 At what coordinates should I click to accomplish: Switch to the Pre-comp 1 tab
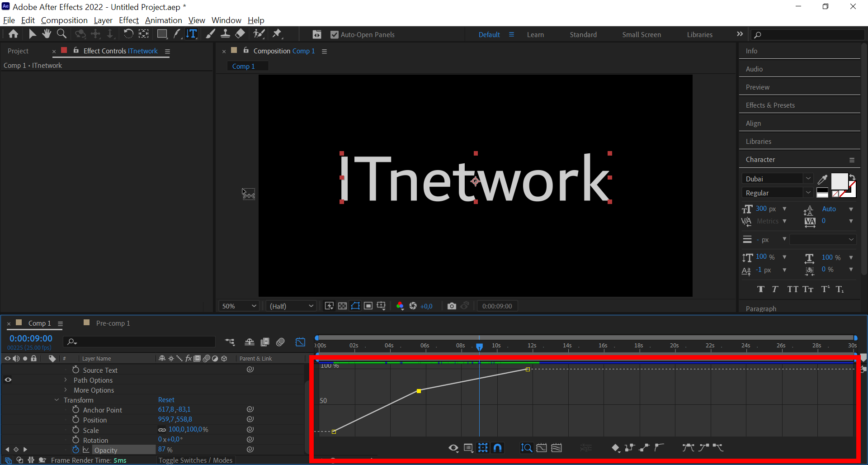(x=113, y=323)
